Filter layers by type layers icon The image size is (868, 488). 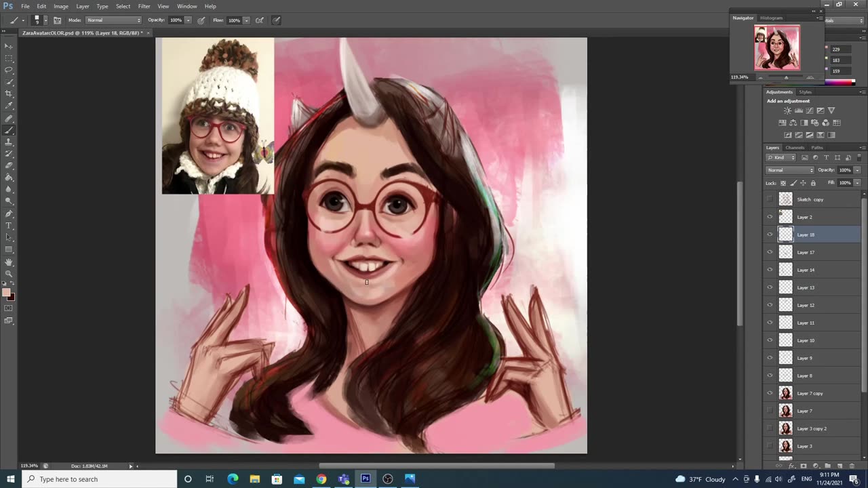pos(826,157)
